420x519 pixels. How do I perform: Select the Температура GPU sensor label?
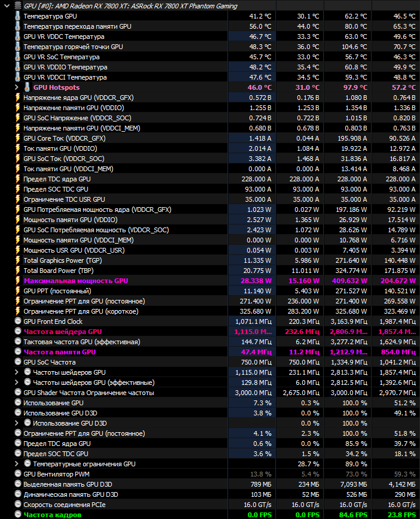pyautogui.click(x=50, y=16)
